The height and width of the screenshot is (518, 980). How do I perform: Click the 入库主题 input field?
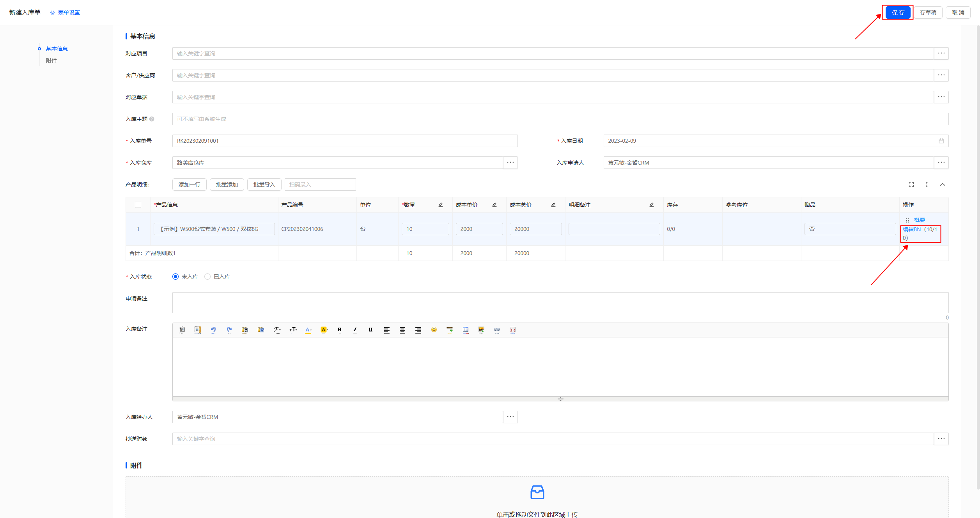[560, 119]
